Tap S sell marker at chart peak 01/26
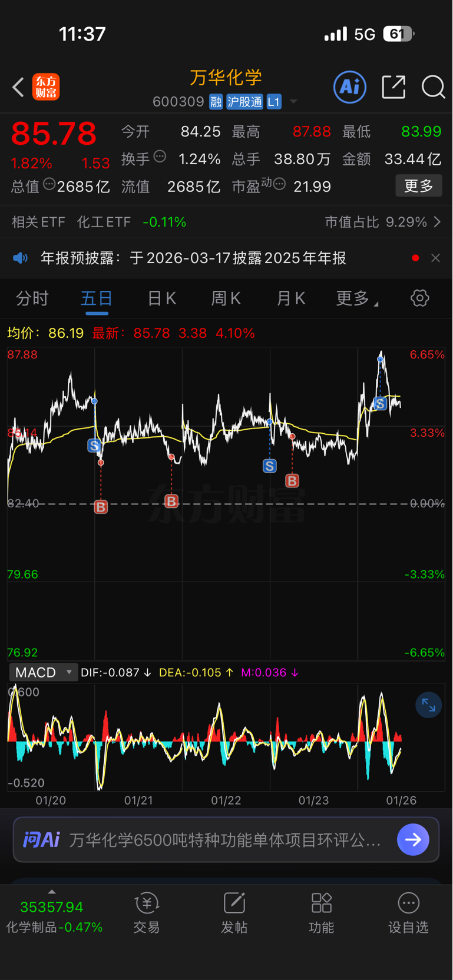Viewport: 453px width, 980px height. point(381,403)
